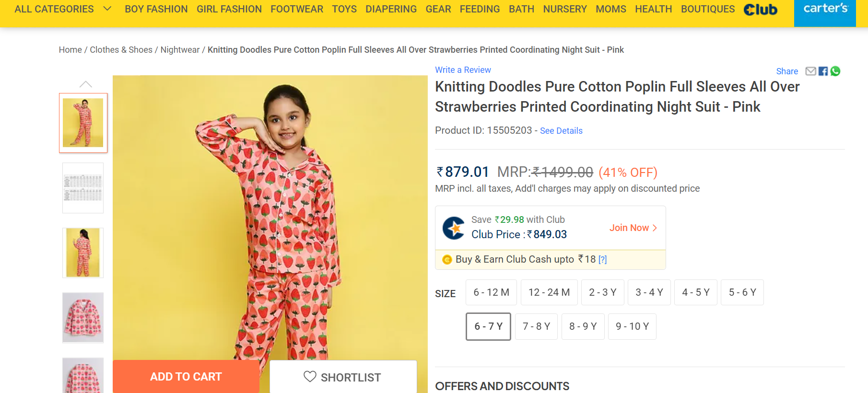View back-pose product thumbnail
Screen dimensions: 868x393
point(83,253)
